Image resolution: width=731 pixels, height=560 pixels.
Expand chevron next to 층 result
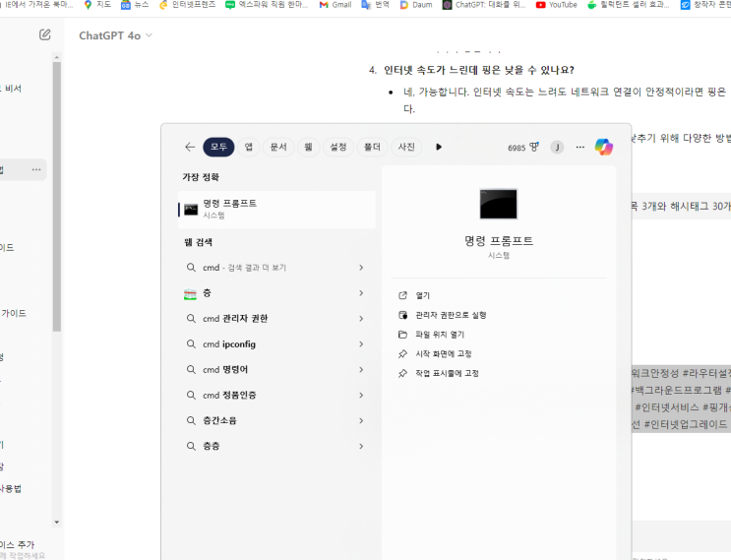pyautogui.click(x=361, y=293)
